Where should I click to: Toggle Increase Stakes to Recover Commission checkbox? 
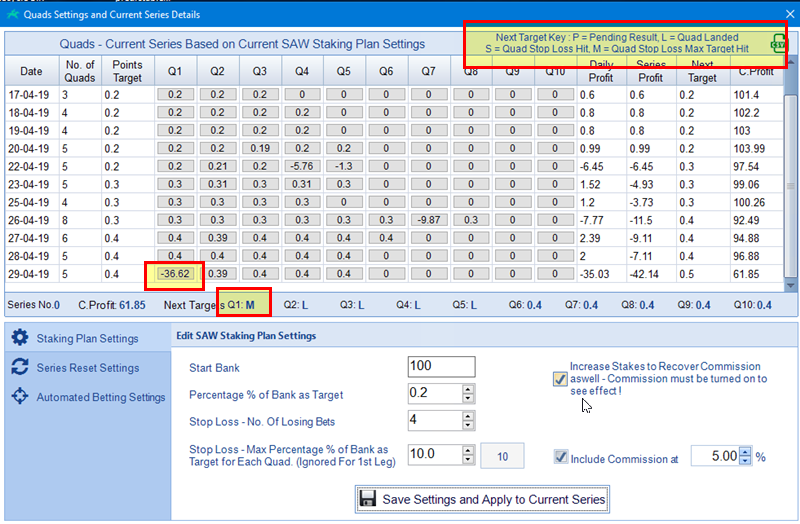[x=560, y=379]
